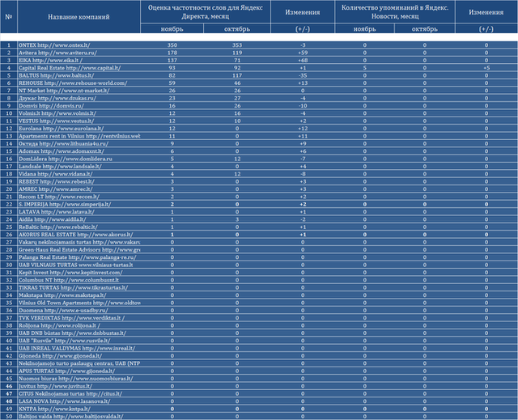This screenshot has width=518, height=420.
Task: Select the REHOUSE http://www.rehouse-world.com/ cell
Action: pyautogui.click(x=79, y=83)
